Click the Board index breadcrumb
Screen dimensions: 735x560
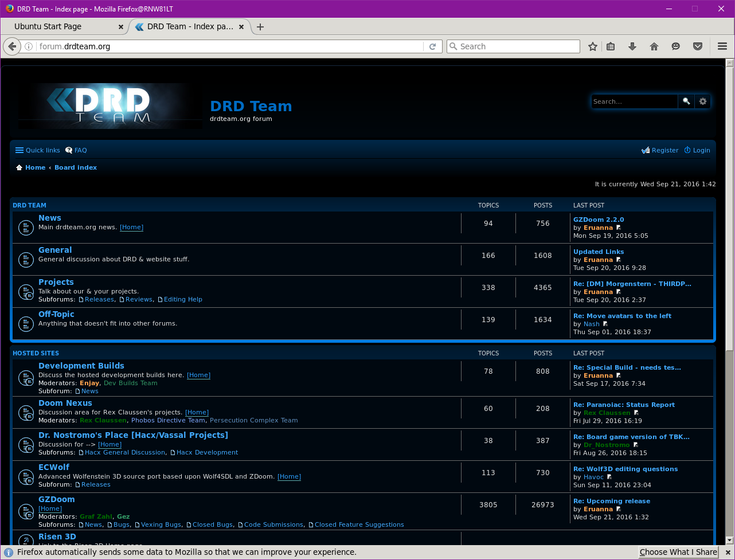[x=76, y=167]
